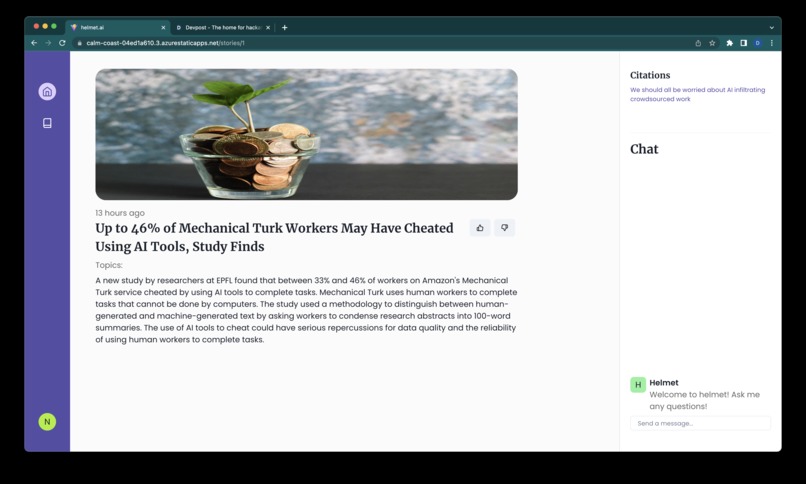The image size is (806, 484).
Task: Close the helmet.ai tab
Action: click(163, 28)
